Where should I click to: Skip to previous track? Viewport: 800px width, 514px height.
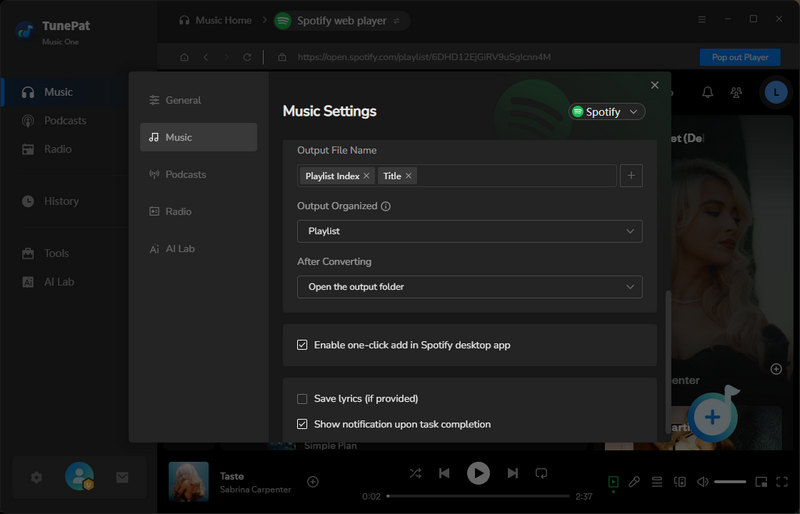tap(444, 474)
